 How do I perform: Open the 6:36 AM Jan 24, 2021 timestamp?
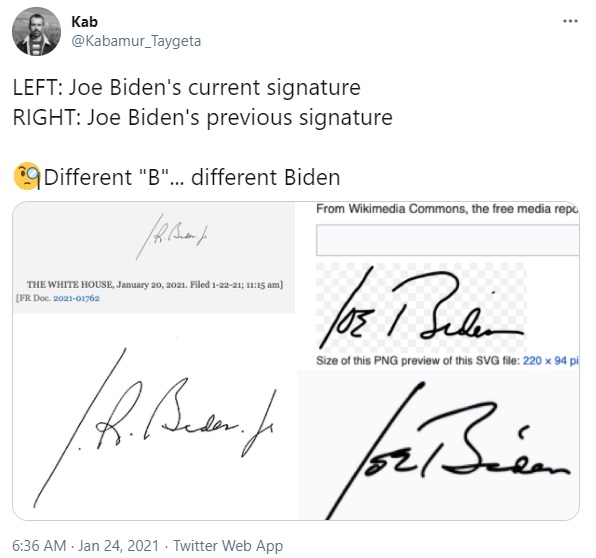click(86, 545)
